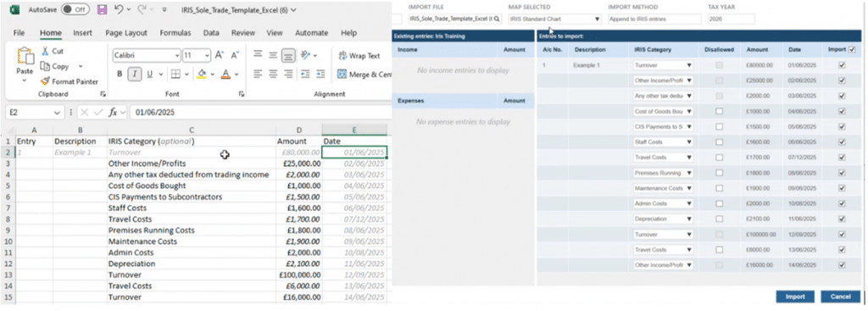Uncheck Import checkbox for 01/06/2025 row

click(x=842, y=65)
